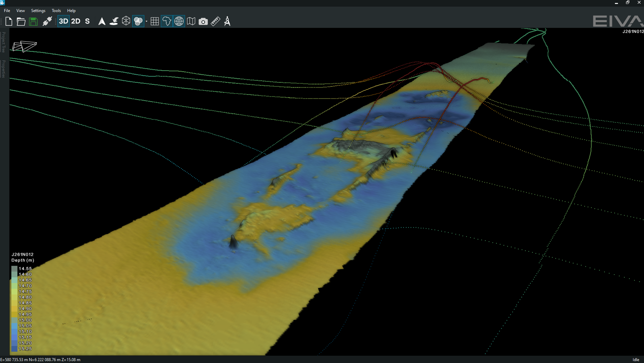The height and width of the screenshot is (363, 644).
Task: Open dropdown arrow next to color circles
Action: (x=146, y=21)
